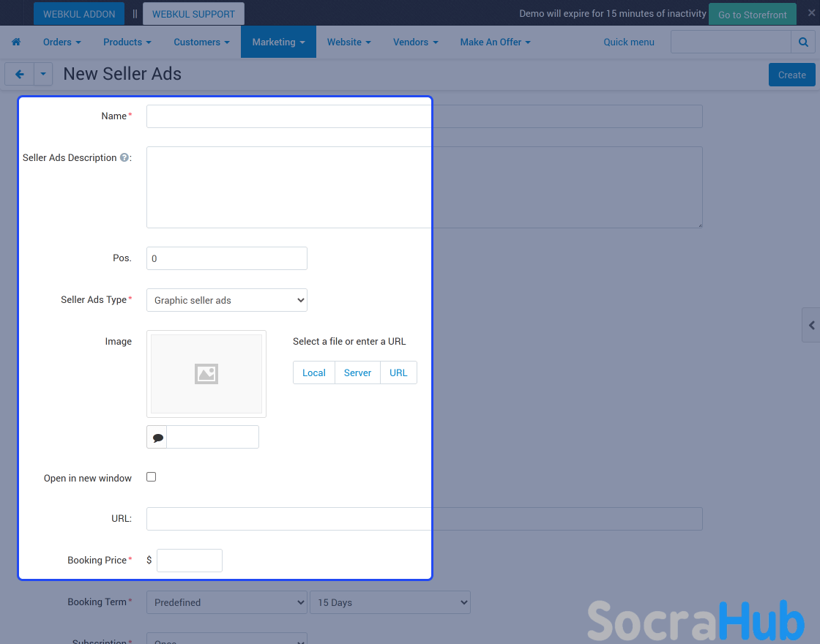
Task: Open the 15 Days duration dropdown
Action: point(390,602)
